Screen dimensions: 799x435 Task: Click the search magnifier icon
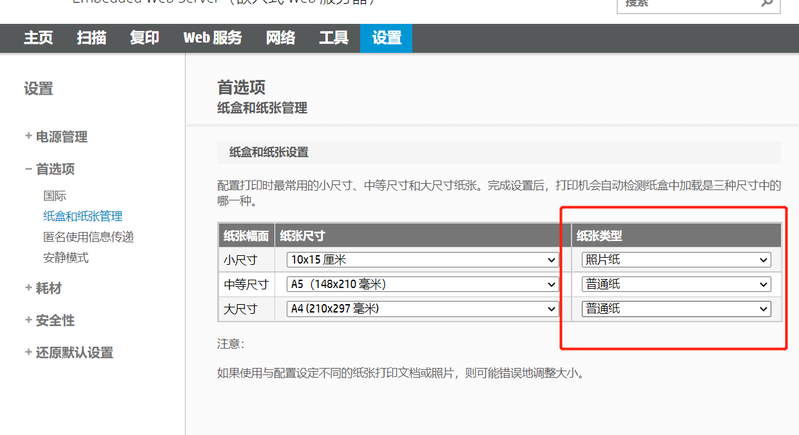(766, 4)
